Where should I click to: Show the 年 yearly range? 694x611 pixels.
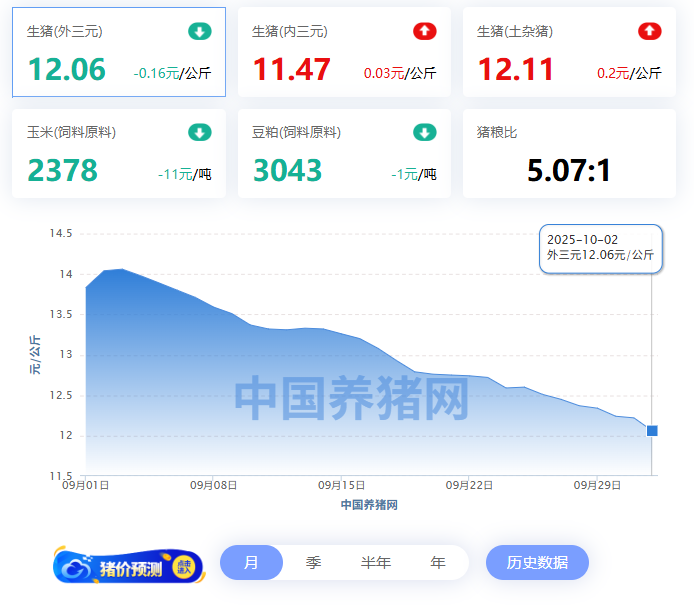click(438, 563)
